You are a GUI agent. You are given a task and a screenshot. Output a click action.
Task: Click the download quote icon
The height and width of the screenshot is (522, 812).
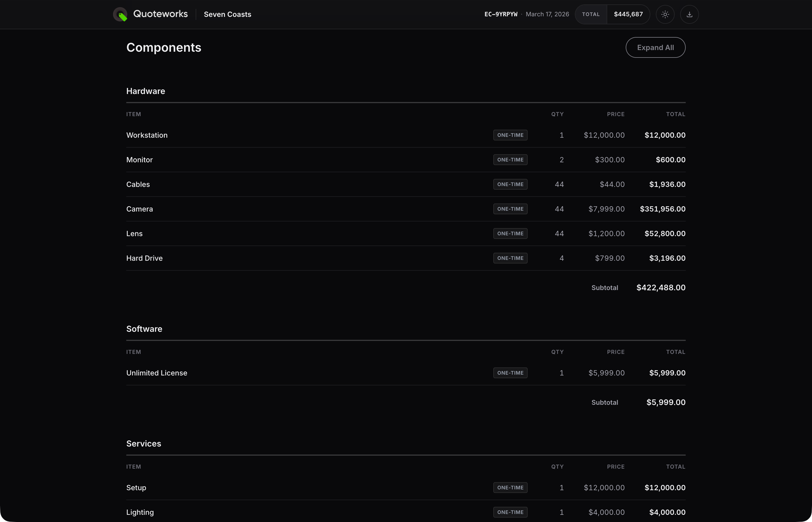pyautogui.click(x=689, y=15)
